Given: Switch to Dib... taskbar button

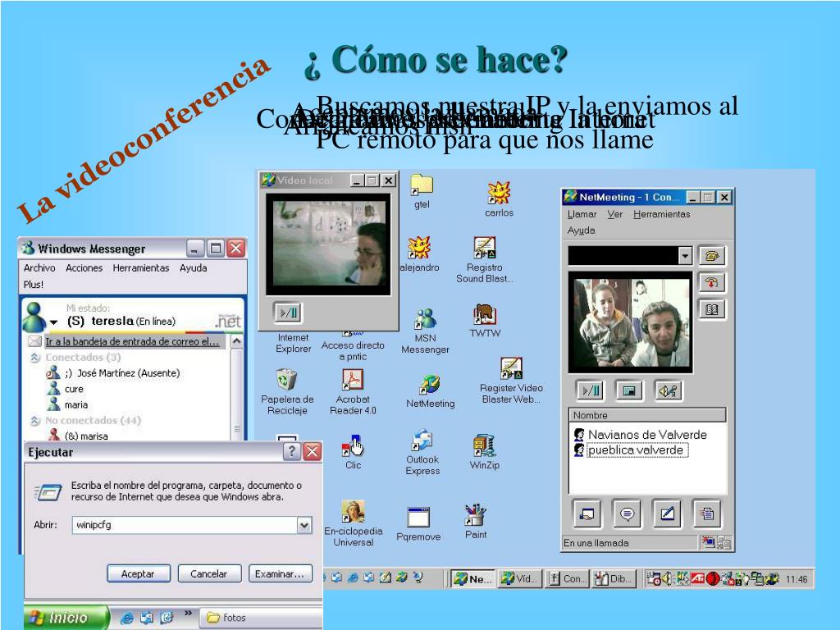Looking at the screenshot, I should point(614,578).
